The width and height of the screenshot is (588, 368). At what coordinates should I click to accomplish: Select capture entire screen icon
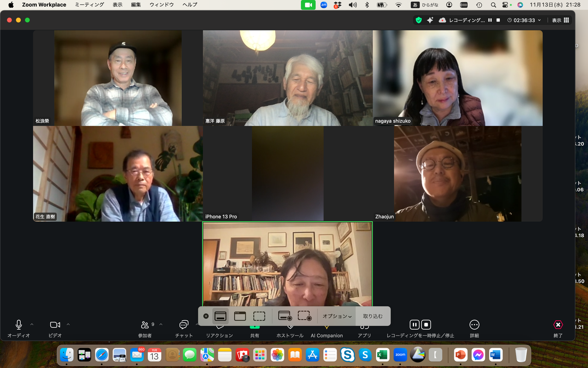[x=220, y=316]
